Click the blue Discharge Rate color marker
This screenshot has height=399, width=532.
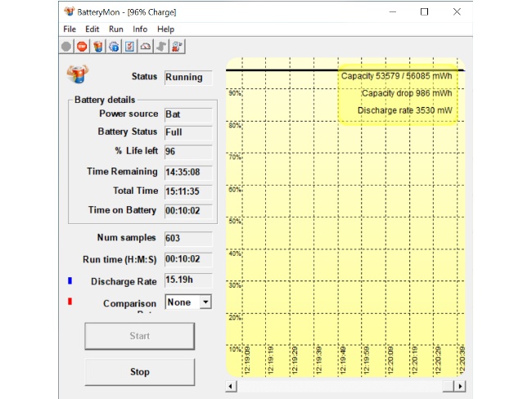tap(70, 280)
